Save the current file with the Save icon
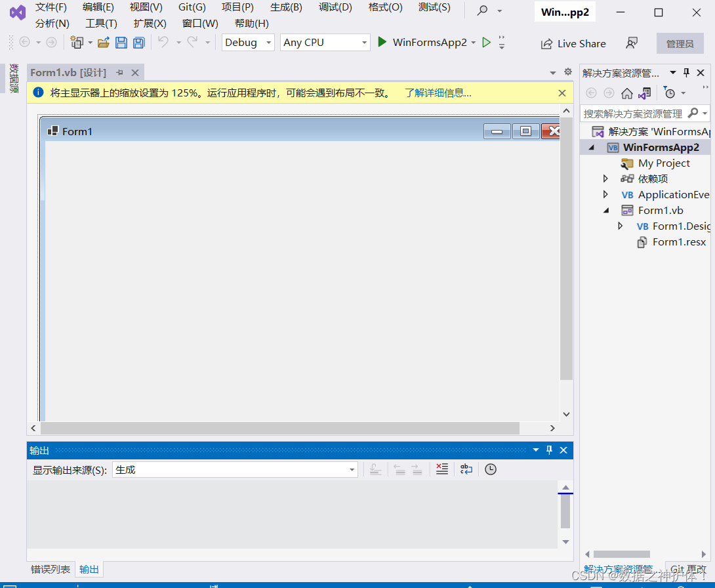This screenshot has width=715, height=588. (x=121, y=43)
